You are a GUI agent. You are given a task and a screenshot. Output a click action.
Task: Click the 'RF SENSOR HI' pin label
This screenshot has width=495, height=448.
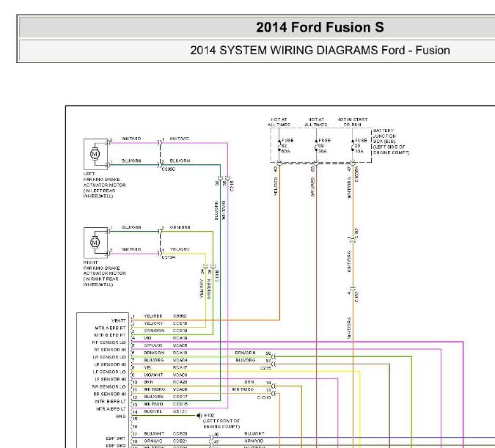click(110, 350)
